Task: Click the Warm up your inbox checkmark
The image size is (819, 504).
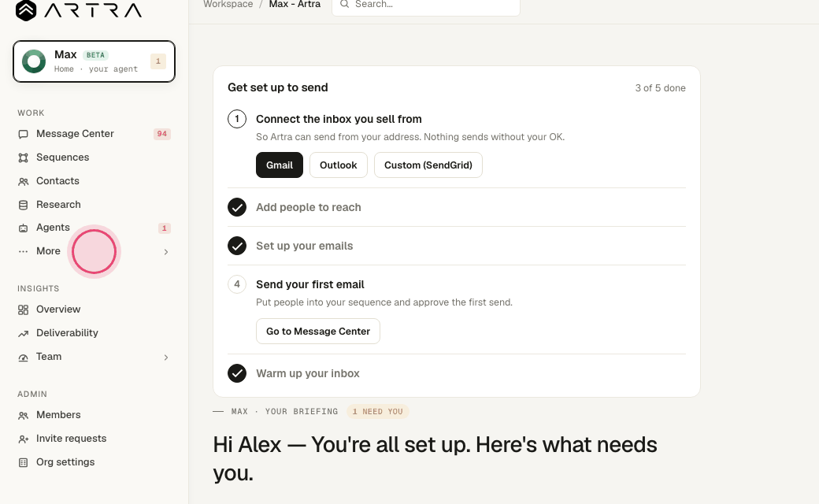Action: point(237,373)
